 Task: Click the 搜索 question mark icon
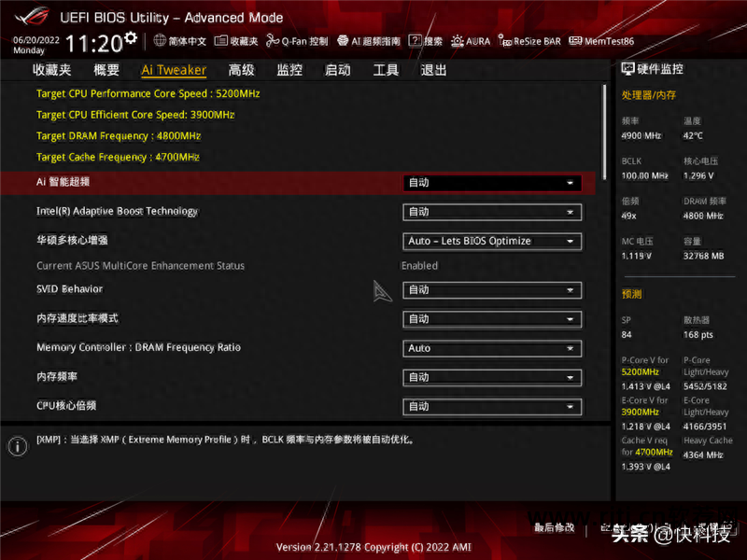point(415,41)
